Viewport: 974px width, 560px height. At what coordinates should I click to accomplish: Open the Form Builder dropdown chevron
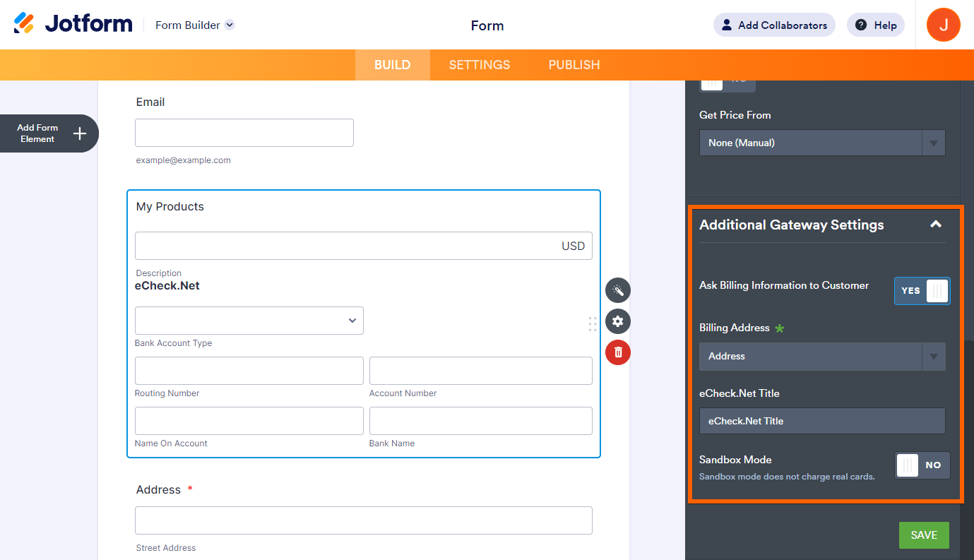[230, 25]
